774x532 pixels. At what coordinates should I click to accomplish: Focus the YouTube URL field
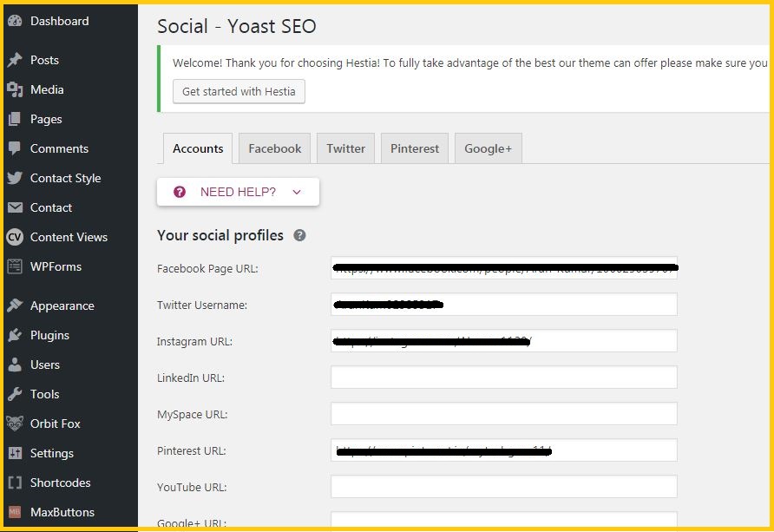tap(504, 487)
